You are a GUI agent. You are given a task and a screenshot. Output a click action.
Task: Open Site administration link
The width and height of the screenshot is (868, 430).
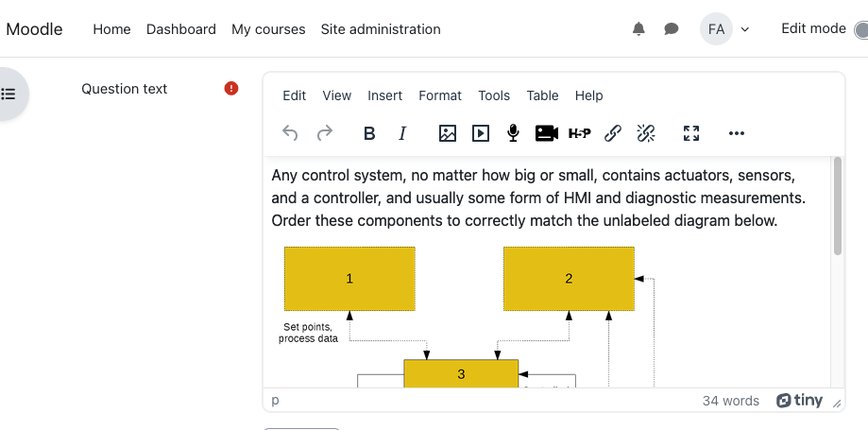coord(381,29)
